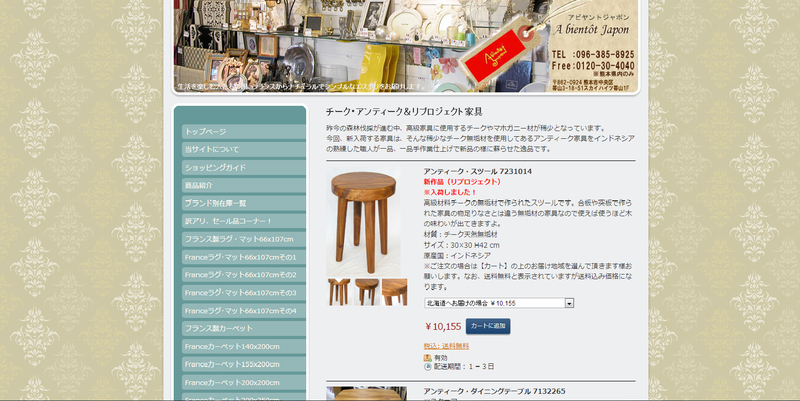Screen dimensions: 800x401
Task: Click the heading チーク・アンティーク＆リプロジェクト家具
Action: click(x=404, y=112)
